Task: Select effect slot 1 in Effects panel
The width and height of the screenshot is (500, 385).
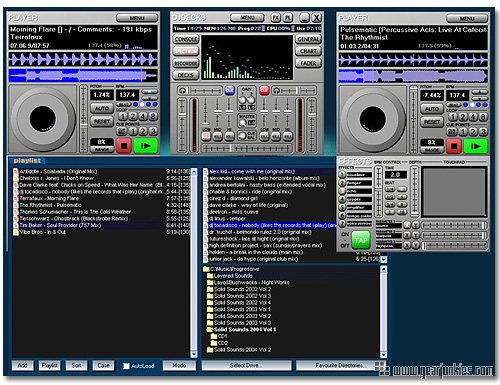Action: (342, 175)
